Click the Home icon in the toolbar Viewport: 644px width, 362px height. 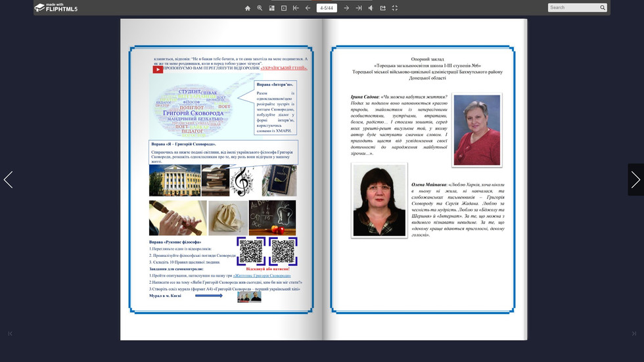(247, 8)
